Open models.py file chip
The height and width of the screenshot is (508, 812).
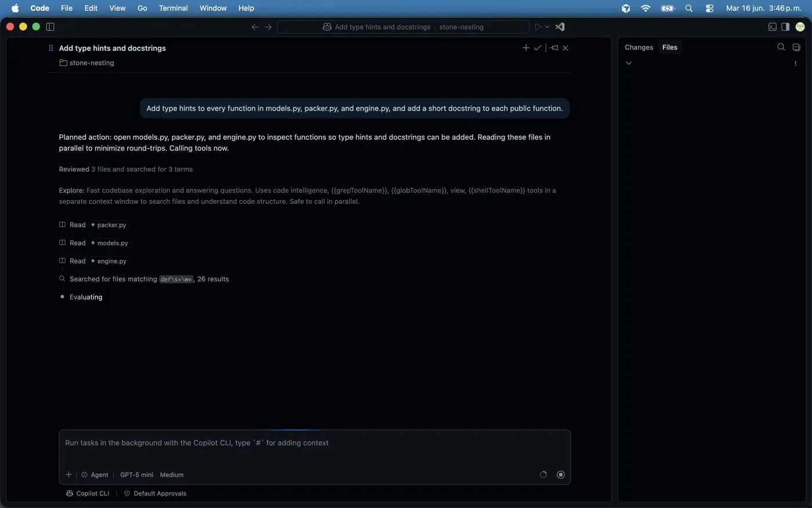[110, 243]
